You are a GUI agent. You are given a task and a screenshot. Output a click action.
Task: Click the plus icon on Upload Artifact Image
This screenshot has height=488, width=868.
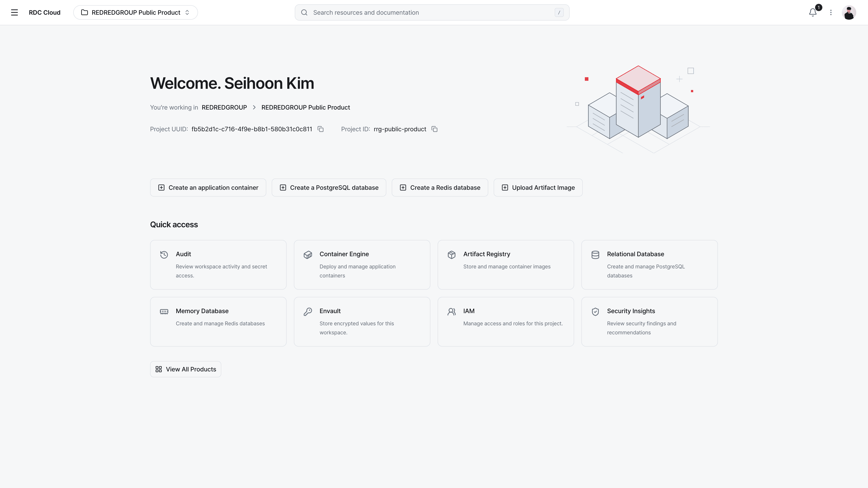point(505,188)
